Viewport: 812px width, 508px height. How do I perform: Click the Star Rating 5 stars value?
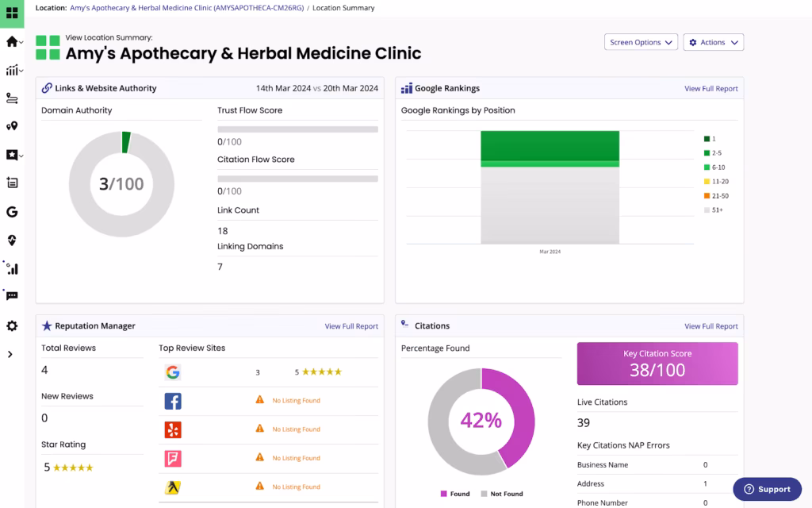68,468
